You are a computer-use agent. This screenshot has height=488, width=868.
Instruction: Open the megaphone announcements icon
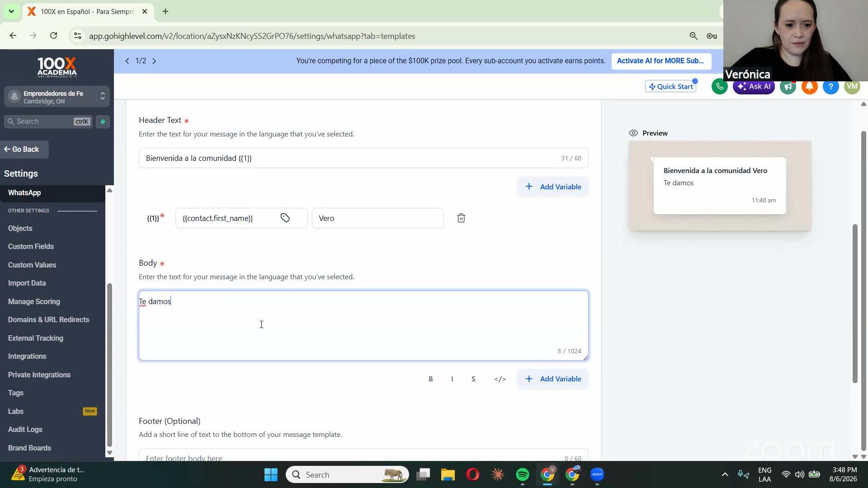[x=788, y=87]
